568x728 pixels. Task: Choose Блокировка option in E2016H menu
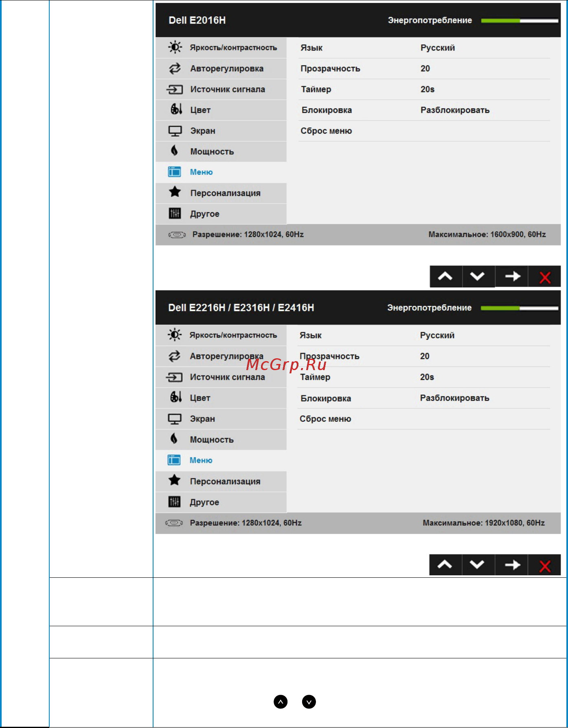coord(327,110)
